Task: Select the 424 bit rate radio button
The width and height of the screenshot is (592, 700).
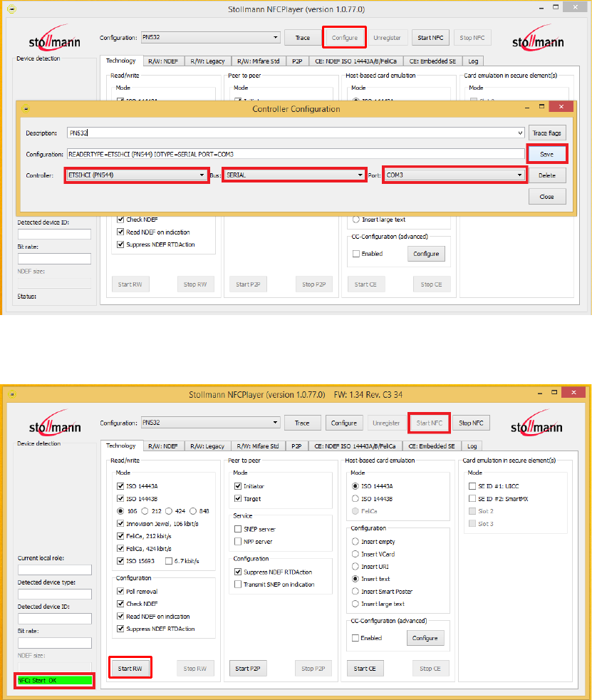Action: pos(169,511)
